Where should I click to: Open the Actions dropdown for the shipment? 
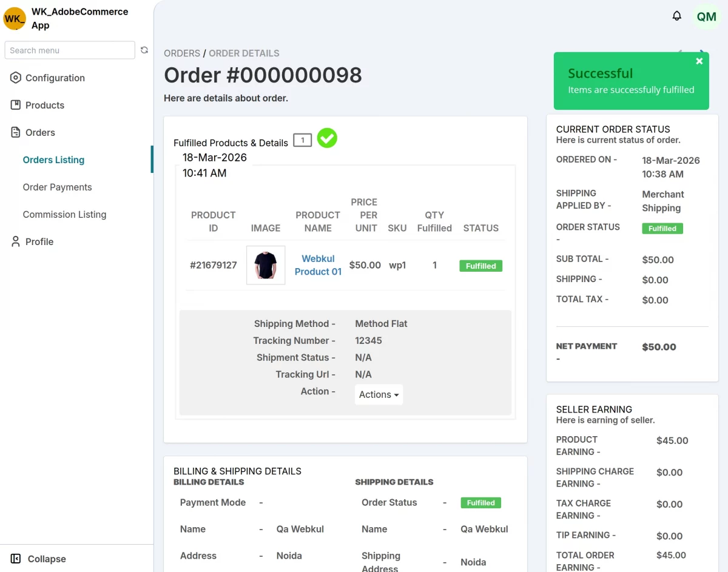click(378, 394)
